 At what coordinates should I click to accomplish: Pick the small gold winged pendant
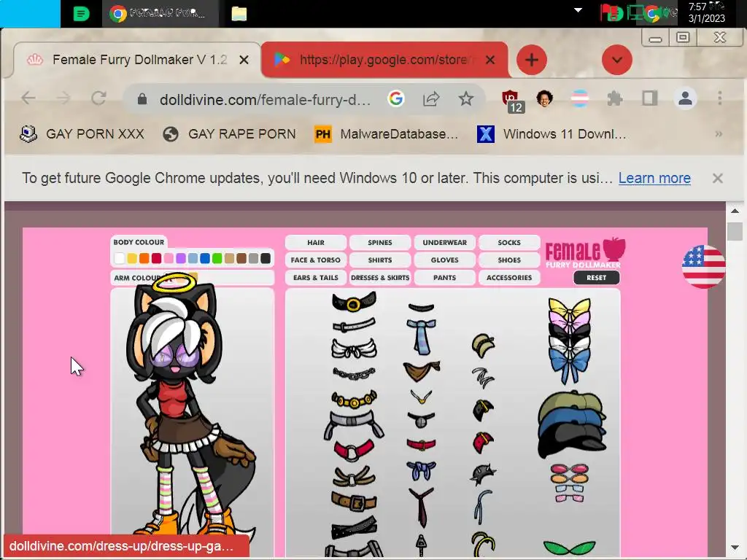pyautogui.click(x=421, y=397)
